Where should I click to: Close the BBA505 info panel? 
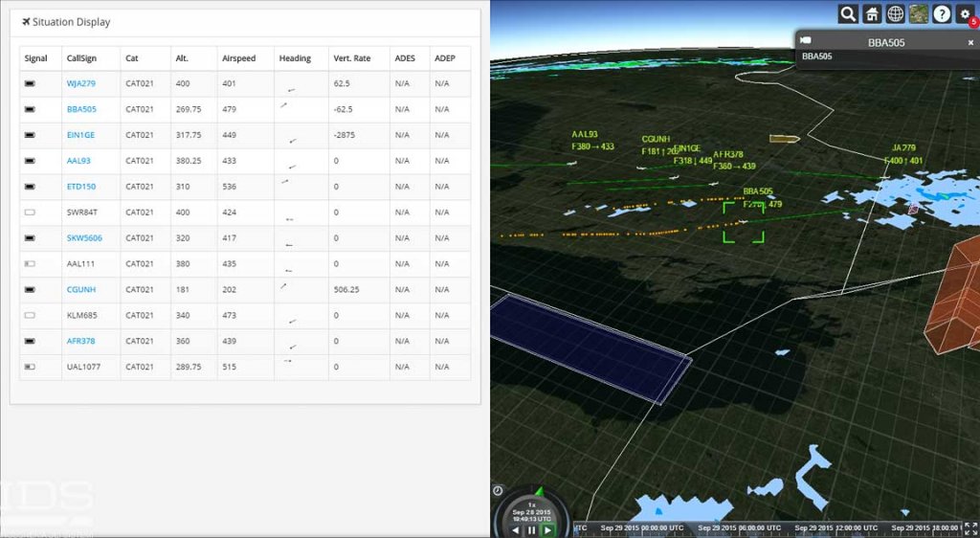point(970,42)
